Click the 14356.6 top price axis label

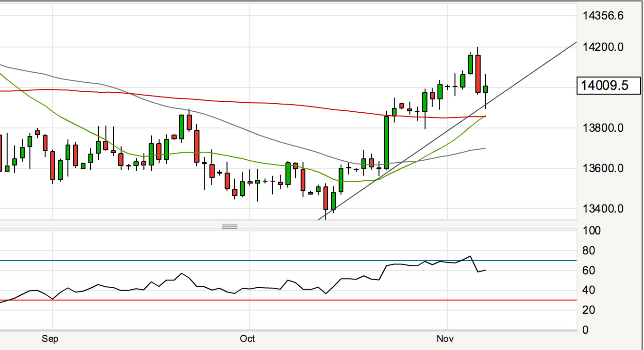[x=603, y=16]
